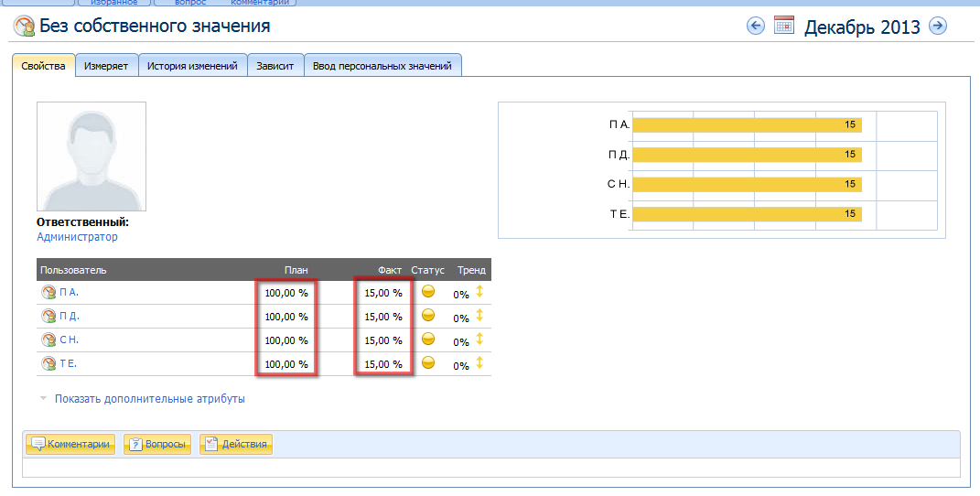This screenshot has height=496, width=980.
Task: Open the История изменений tab
Action: (193, 66)
